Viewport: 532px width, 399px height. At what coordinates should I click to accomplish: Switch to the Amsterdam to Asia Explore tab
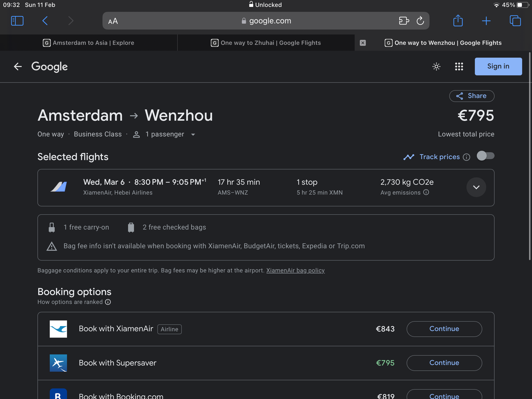click(x=89, y=43)
